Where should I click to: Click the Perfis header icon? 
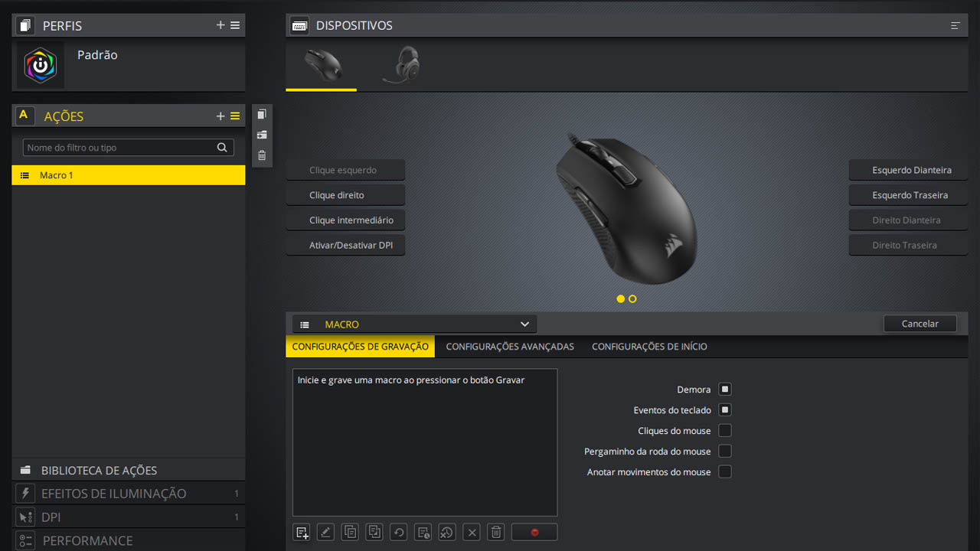[25, 25]
